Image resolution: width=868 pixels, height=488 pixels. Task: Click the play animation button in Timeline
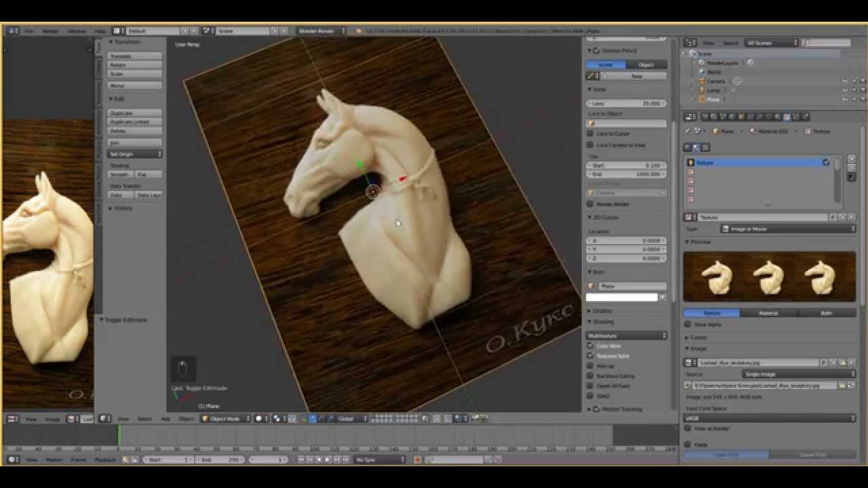[x=328, y=460]
